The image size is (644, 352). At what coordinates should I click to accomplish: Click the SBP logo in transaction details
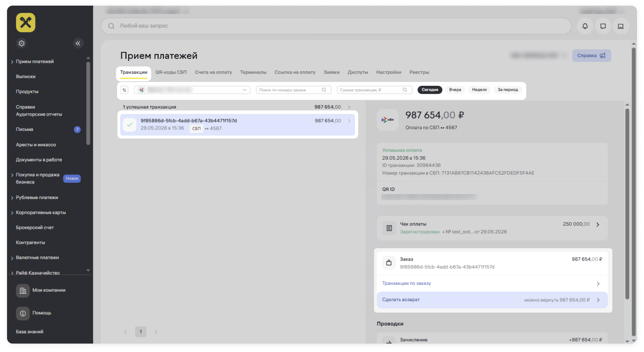coord(388,120)
